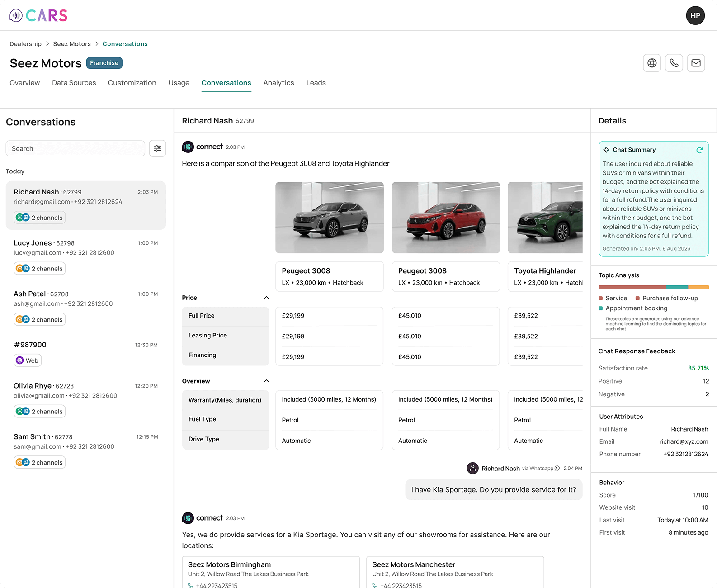The width and height of the screenshot is (717, 588).
Task: Click the WhatsApp icon next to via Whatsapp
Action: (x=557, y=469)
